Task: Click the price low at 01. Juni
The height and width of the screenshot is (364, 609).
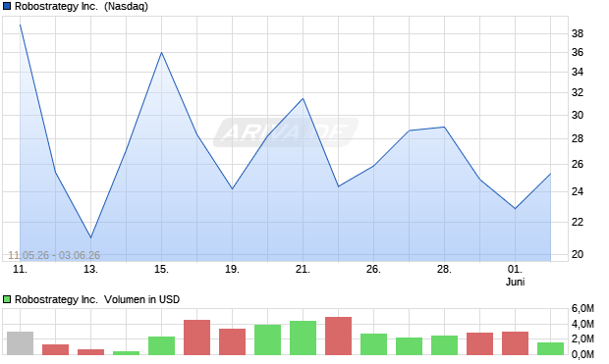Action: (515, 209)
